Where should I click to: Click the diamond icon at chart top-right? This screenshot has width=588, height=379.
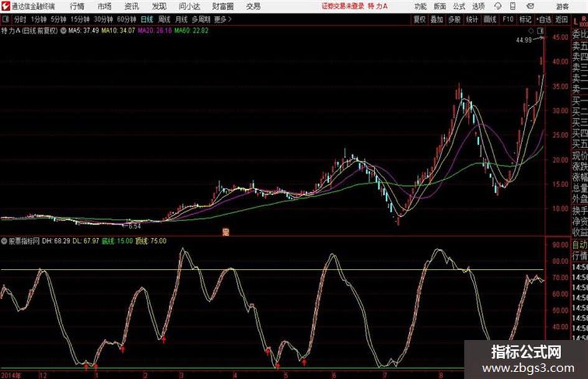coord(531,30)
